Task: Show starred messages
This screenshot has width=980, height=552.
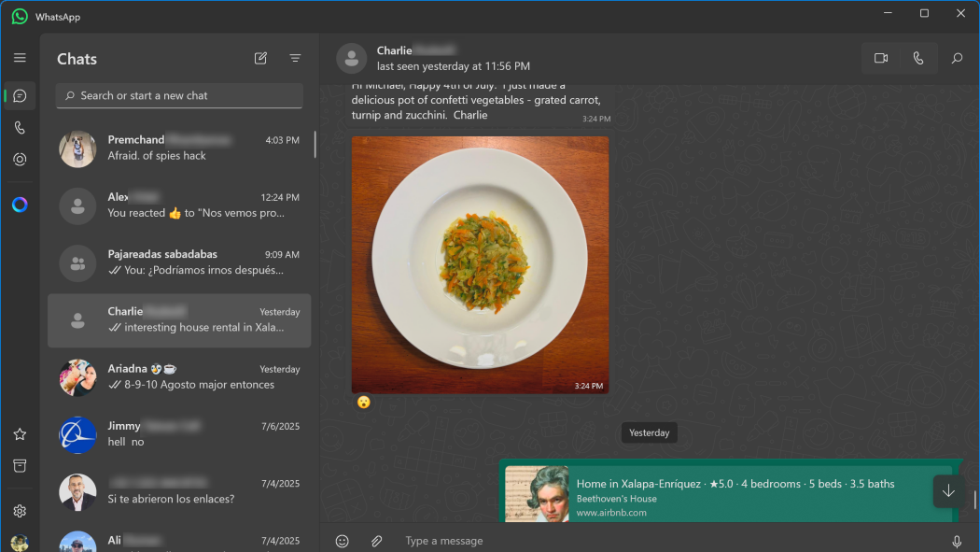Action: coord(20,434)
